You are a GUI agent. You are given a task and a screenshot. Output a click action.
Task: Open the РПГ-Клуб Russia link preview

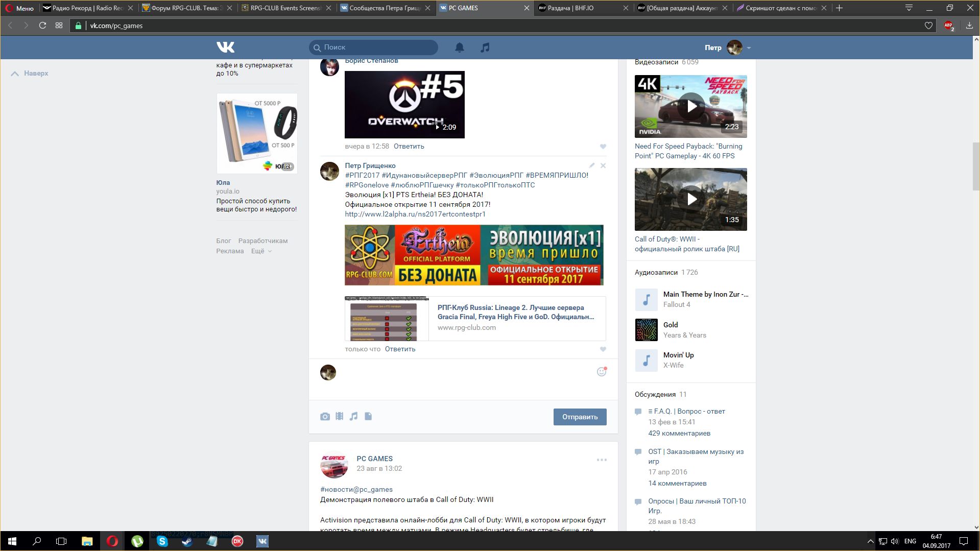coord(475,319)
